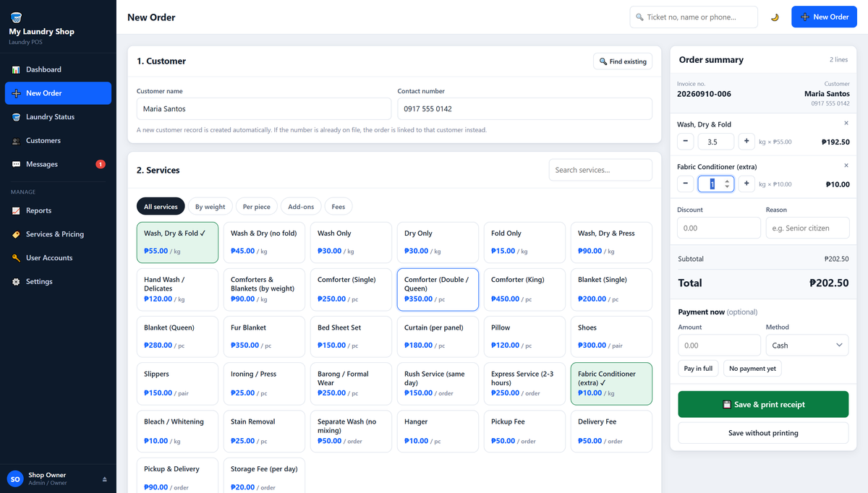The image size is (868, 493).
Task: Choose the No payment yet button
Action: click(x=752, y=369)
